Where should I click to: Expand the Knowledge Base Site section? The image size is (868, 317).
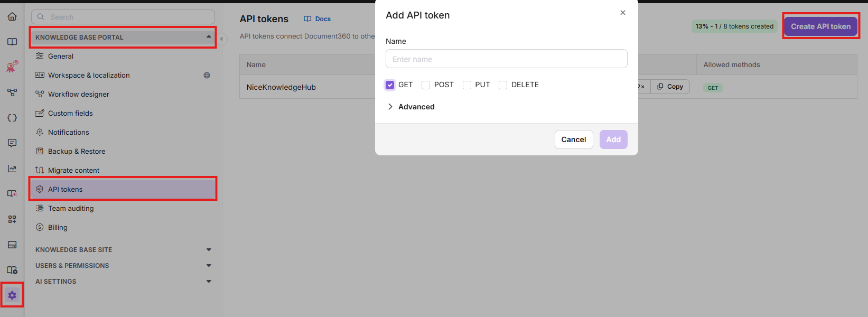coord(123,250)
